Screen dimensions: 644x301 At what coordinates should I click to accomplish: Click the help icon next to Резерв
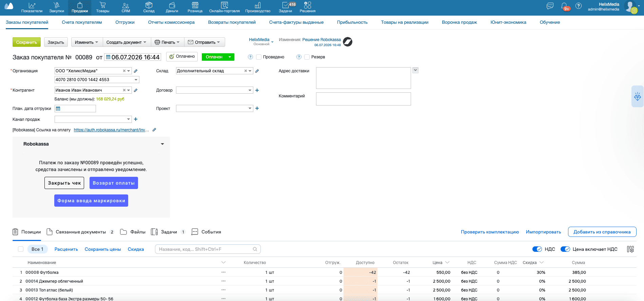pyautogui.click(x=299, y=57)
